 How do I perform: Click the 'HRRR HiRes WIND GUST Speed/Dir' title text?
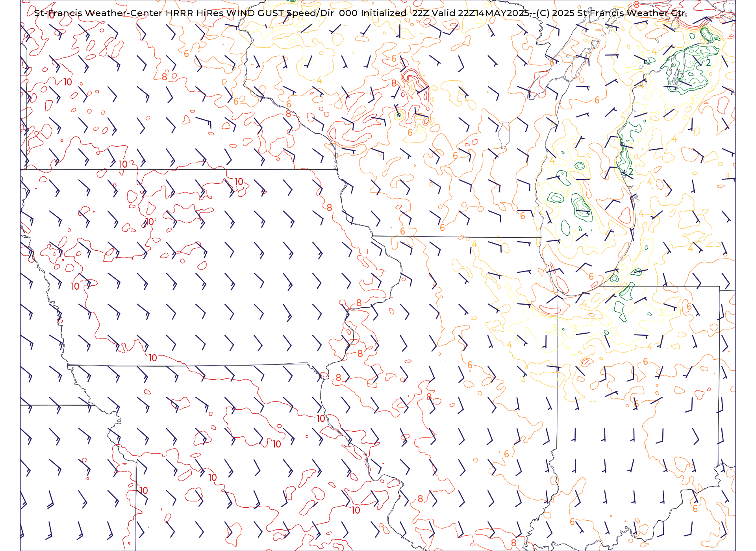[250, 13]
